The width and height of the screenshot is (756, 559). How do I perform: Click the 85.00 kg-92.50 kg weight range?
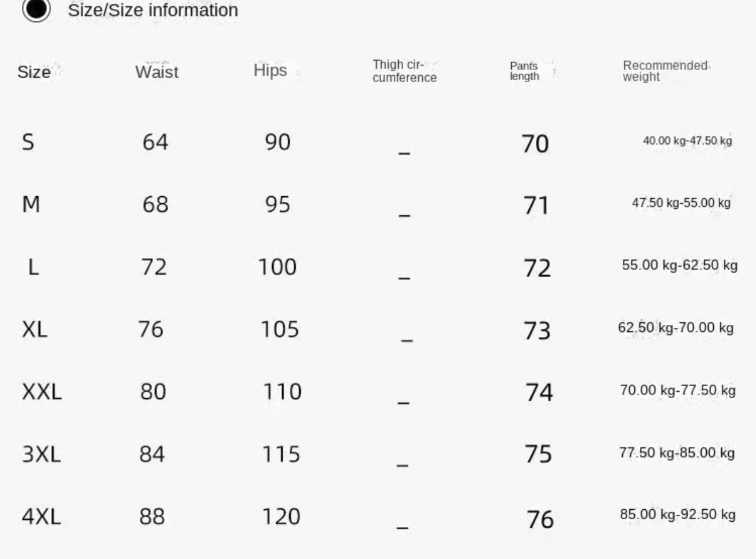(x=677, y=514)
